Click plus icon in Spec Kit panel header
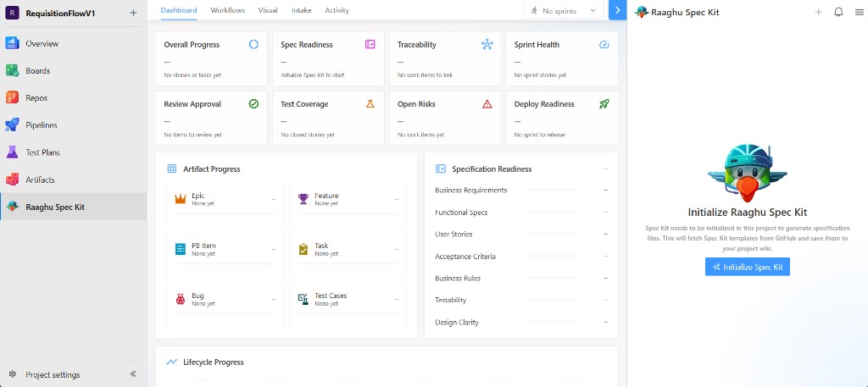Screen dimensions: 868x387 pos(818,12)
